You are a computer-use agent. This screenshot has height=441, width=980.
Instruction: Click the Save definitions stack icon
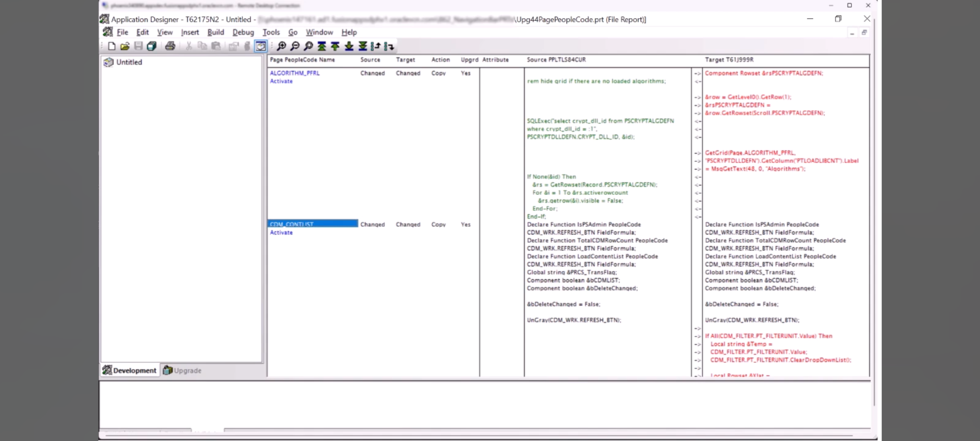pos(152,46)
